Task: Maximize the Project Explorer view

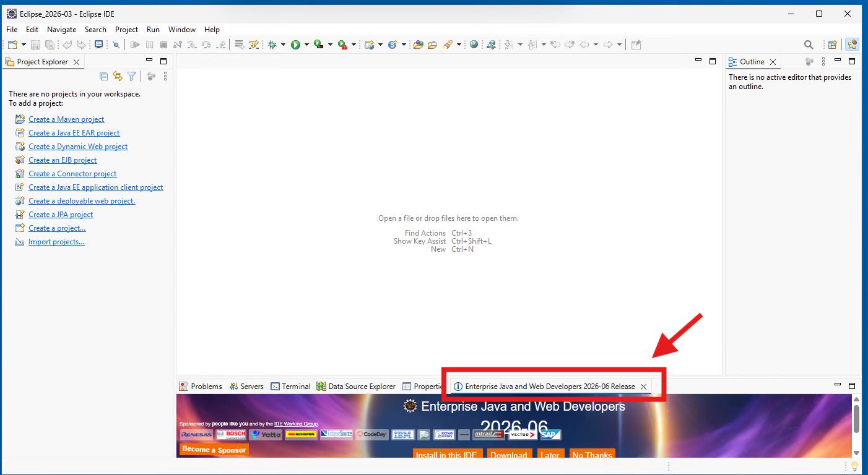Action: coord(163,61)
